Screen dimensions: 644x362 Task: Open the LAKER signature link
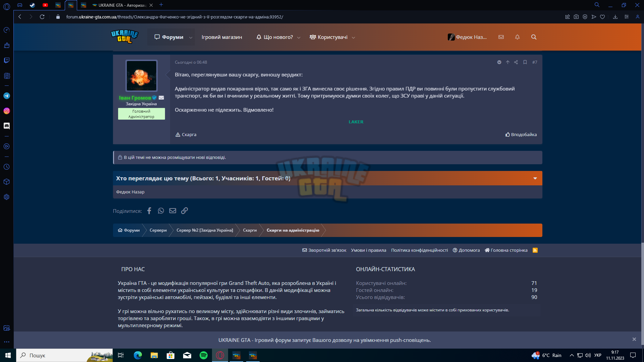tap(356, 122)
